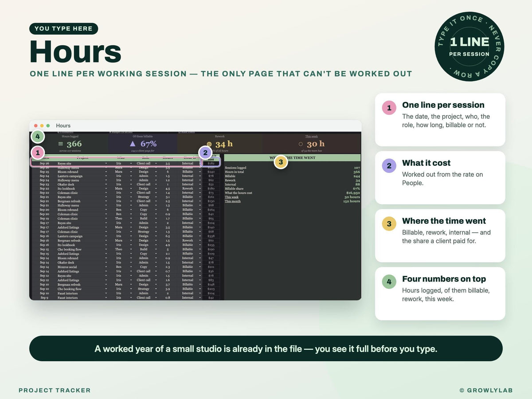Select the Monroe social project cell
Image resolution: width=532 pixels, height=399 pixels.
click(x=67, y=267)
